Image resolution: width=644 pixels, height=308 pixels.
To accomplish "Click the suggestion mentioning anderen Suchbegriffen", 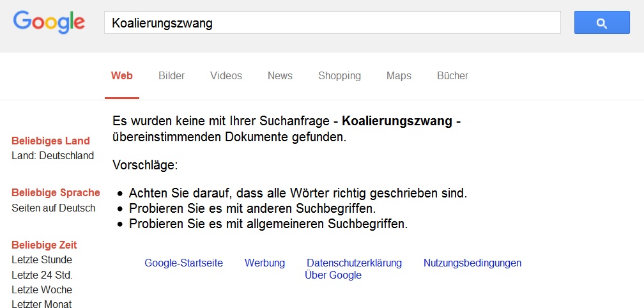I will pos(252,208).
